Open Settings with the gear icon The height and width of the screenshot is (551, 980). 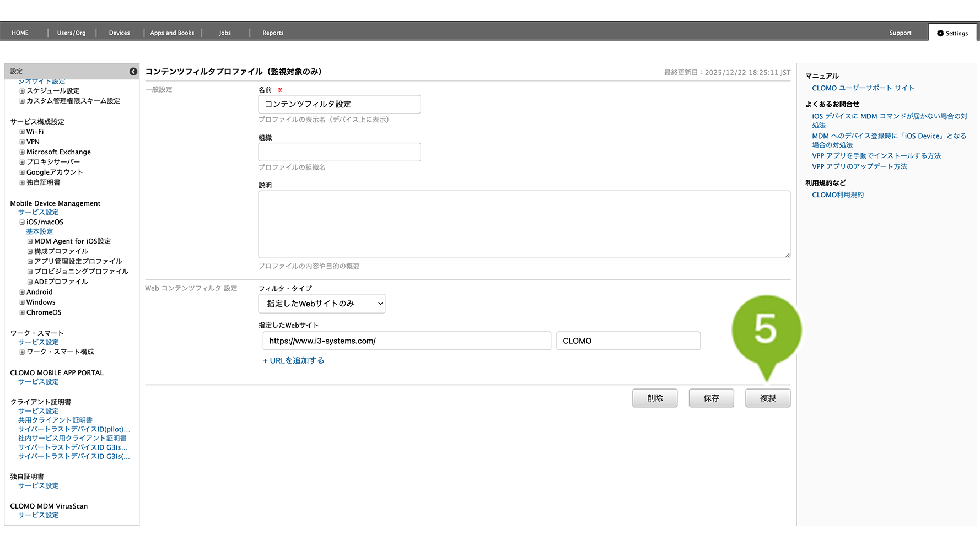(952, 33)
